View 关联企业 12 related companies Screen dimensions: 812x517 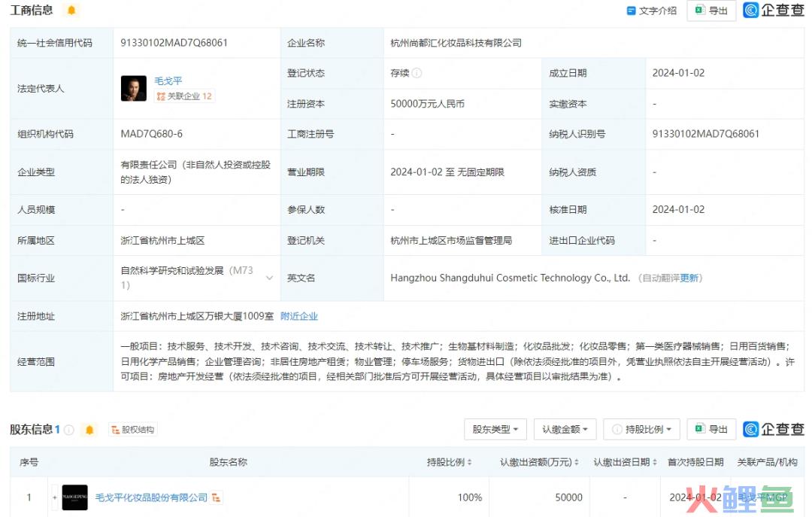[184, 96]
